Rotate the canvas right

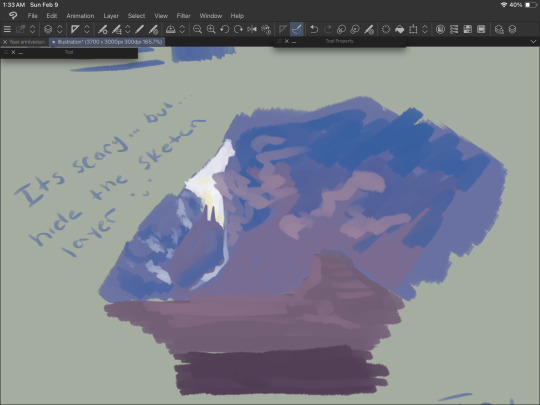pyautogui.click(x=238, y=29)
